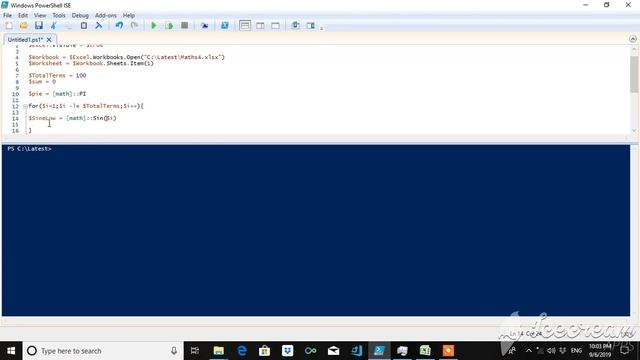
Task: Open File Explorer from the taskbar
Action: click(219, 351)
